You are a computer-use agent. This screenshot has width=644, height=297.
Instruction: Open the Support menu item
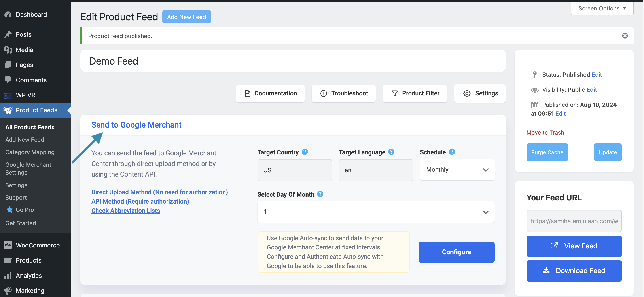click(x=16, y=197)
